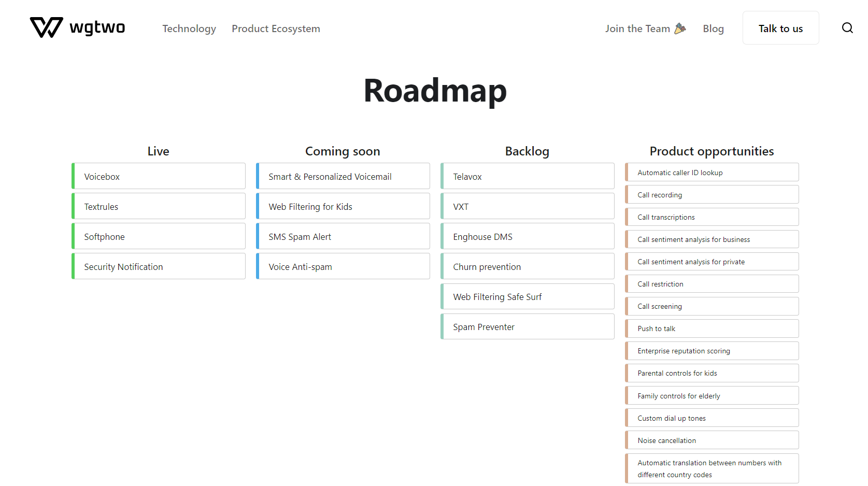Click the Live column heading
This screenshot has height=486, width=868.
click(159, 151)
